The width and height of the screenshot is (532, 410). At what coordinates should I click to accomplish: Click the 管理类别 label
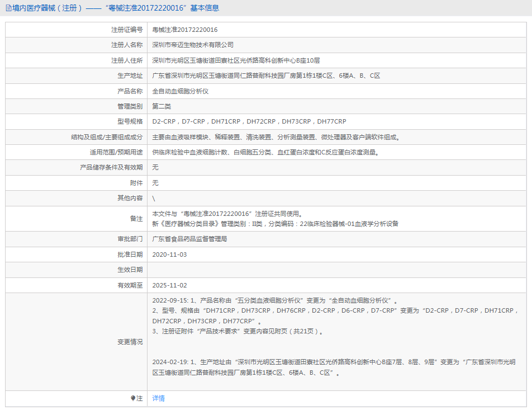130,106
